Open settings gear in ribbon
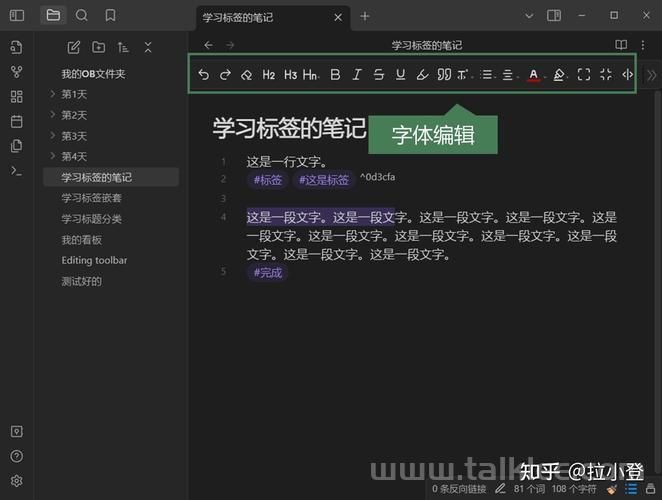Screen dimensions: 662x500 click(x=16, y=481)
